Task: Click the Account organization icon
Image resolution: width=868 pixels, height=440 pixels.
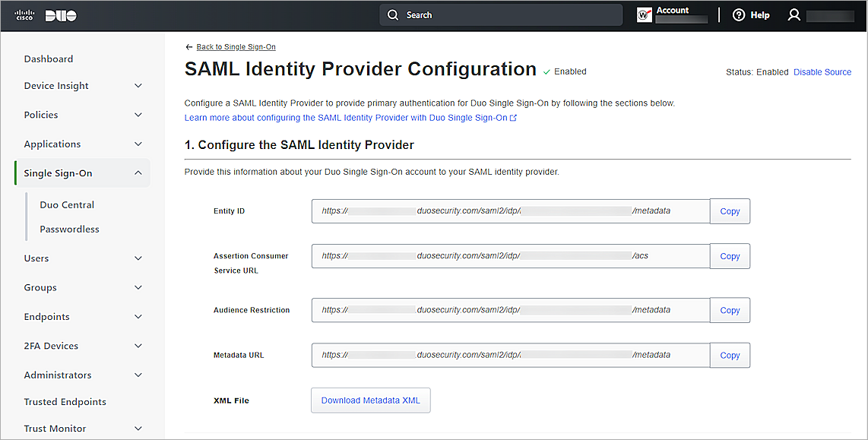Action: pyautogui.click(x=644, y=14)
